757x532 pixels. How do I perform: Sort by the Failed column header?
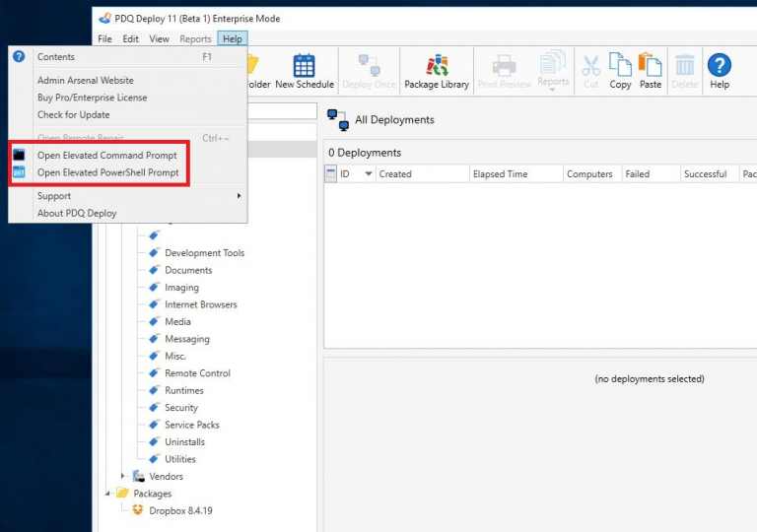tap(652, 173)
